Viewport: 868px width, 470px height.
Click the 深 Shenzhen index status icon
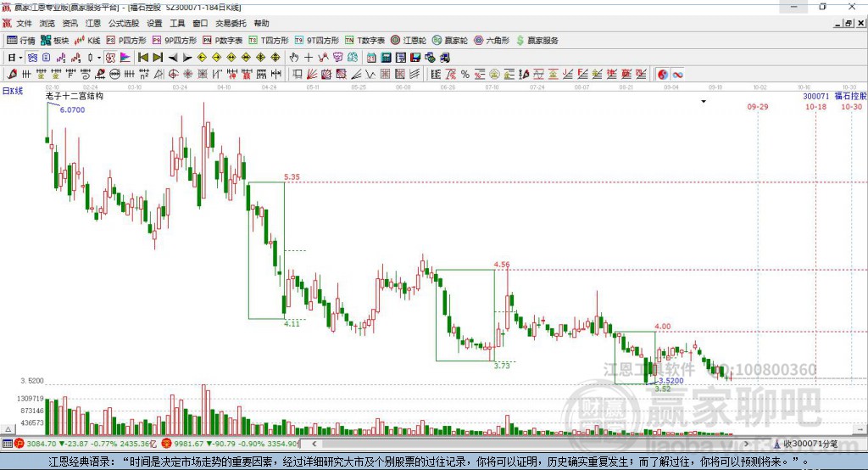pos(167,444)
